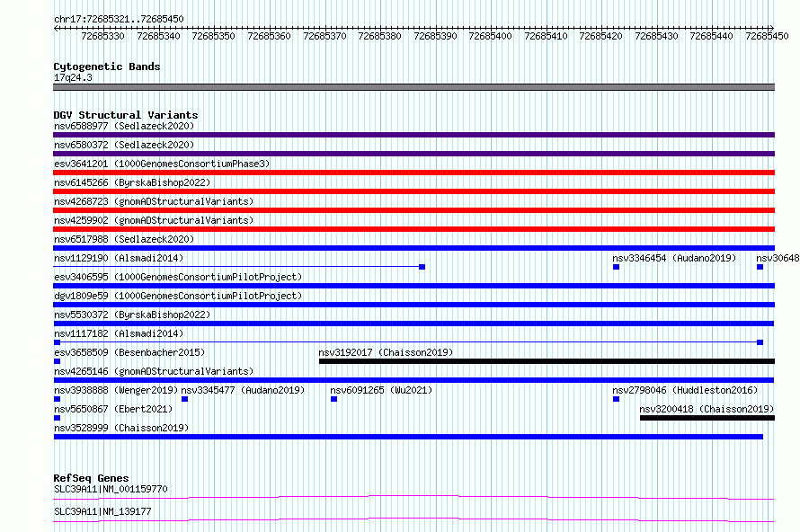The image size is (800, 532).
Task: Select nsv1117182 (Alsmadi2014) label
Action: tap(119, 333)
